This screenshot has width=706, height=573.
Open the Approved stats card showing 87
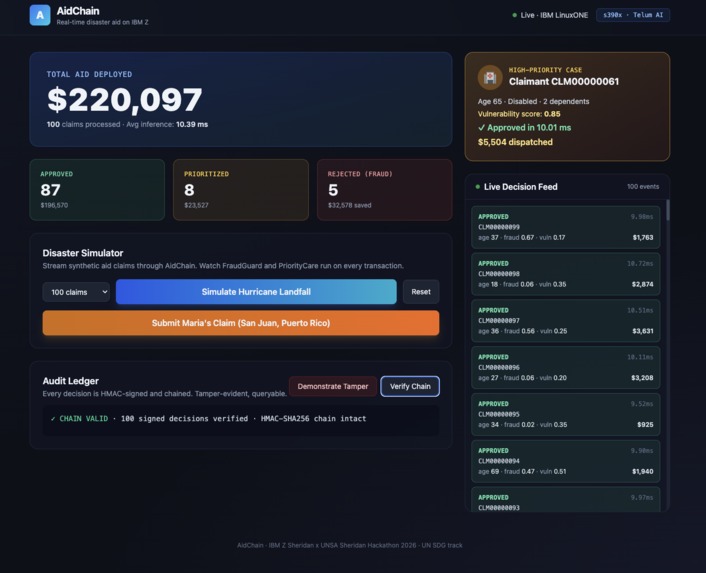(97, 189)
